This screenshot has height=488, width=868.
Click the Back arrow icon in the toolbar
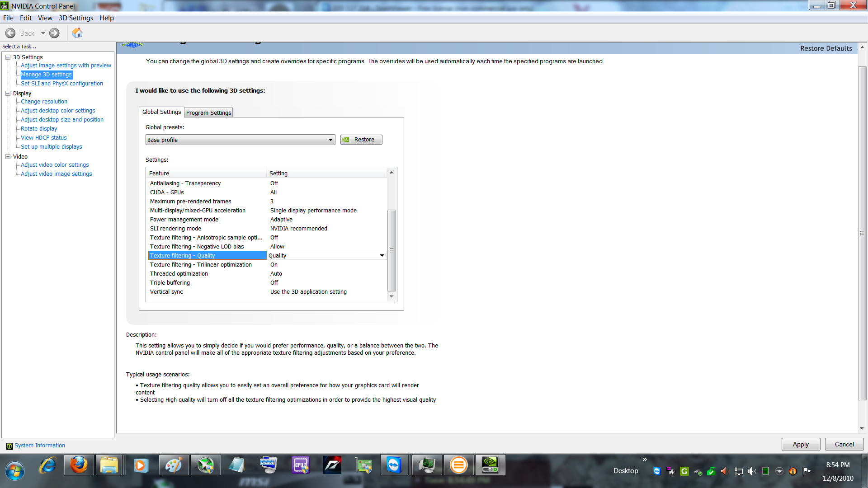(x=10, y=33)
